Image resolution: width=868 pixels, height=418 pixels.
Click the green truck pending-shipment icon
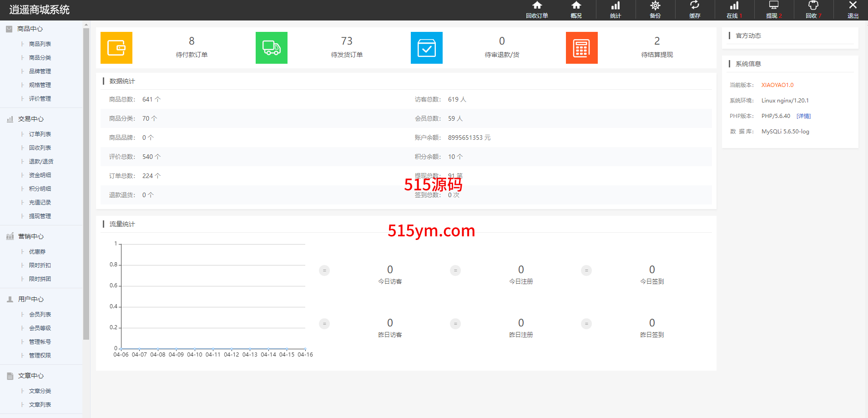point(272,48)
